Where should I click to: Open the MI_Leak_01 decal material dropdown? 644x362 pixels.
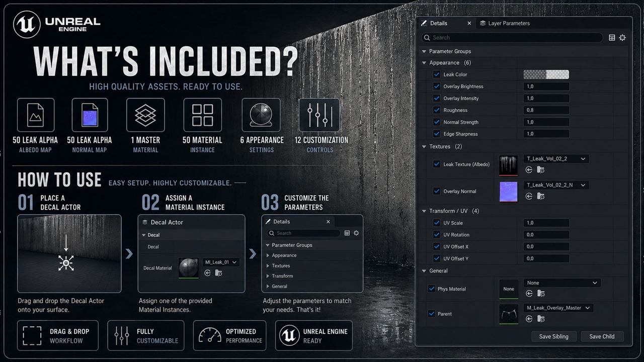pyautogui.click(x=220, y=262)
